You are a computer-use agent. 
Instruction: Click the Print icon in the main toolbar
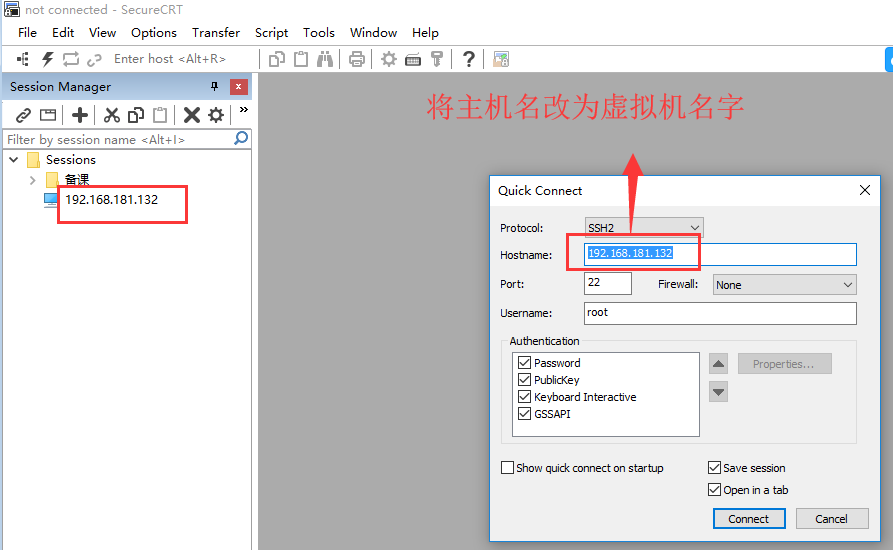pyautogui.click(x=357, y=59)
